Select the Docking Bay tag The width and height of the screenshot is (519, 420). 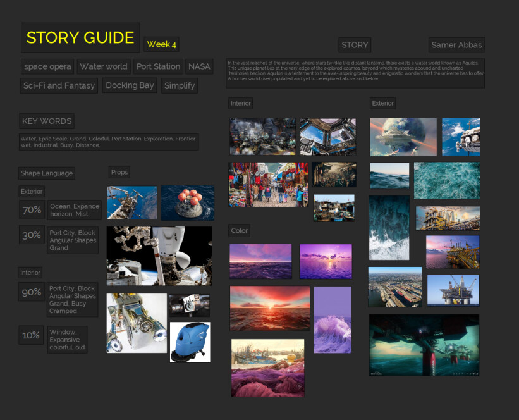130,85
